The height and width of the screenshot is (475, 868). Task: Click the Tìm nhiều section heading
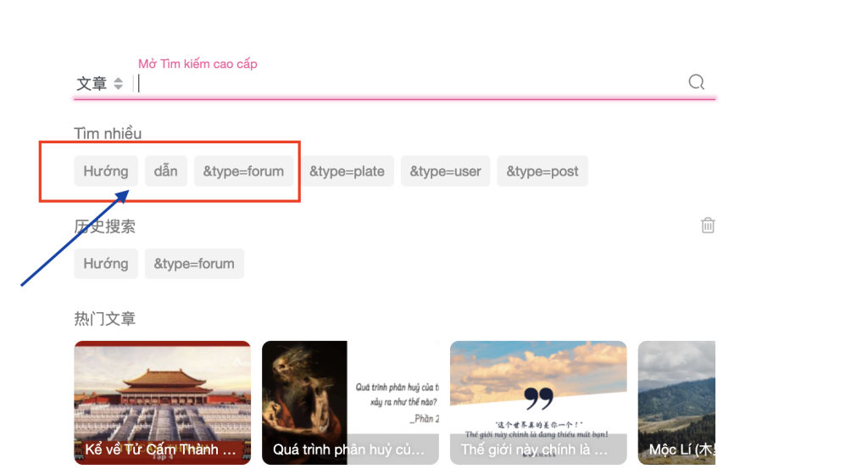coord(108,134)
